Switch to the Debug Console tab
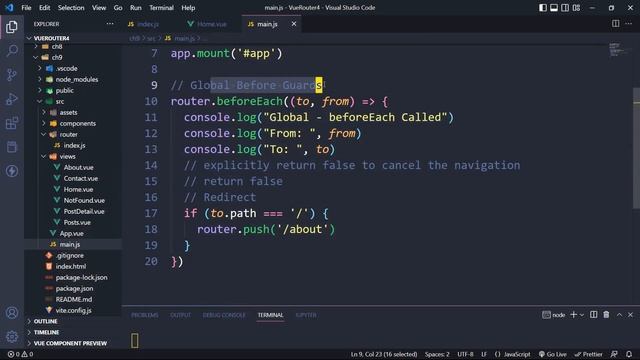This screenshot has height=360, width=640. tap(224, 315)
